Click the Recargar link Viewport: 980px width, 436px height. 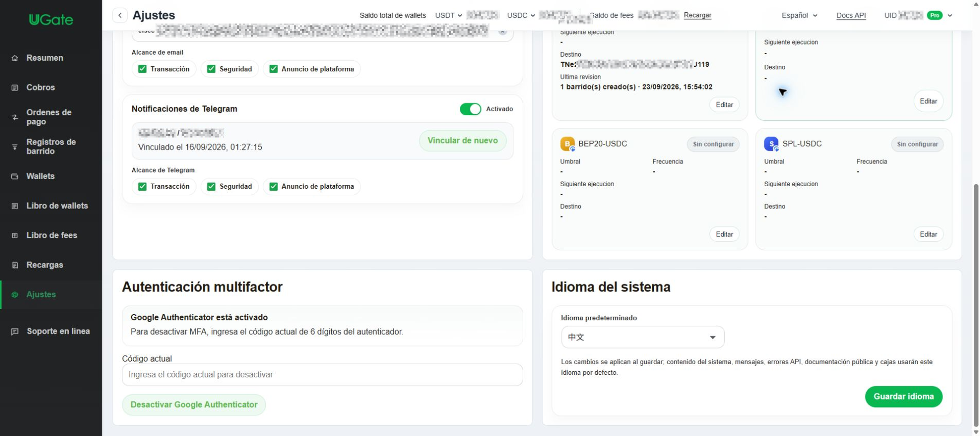(x=697, y=15)
